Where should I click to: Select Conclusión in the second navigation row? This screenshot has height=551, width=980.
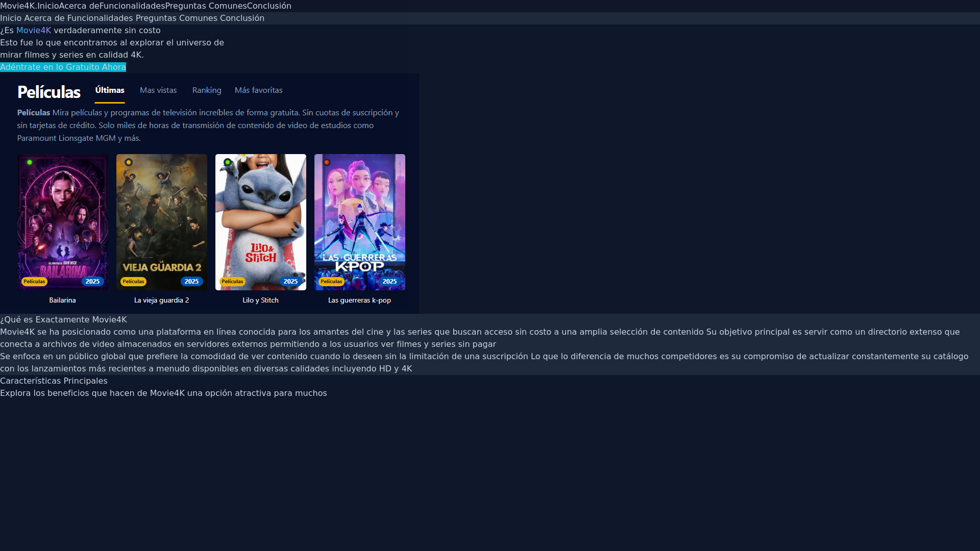pos(242,18)
